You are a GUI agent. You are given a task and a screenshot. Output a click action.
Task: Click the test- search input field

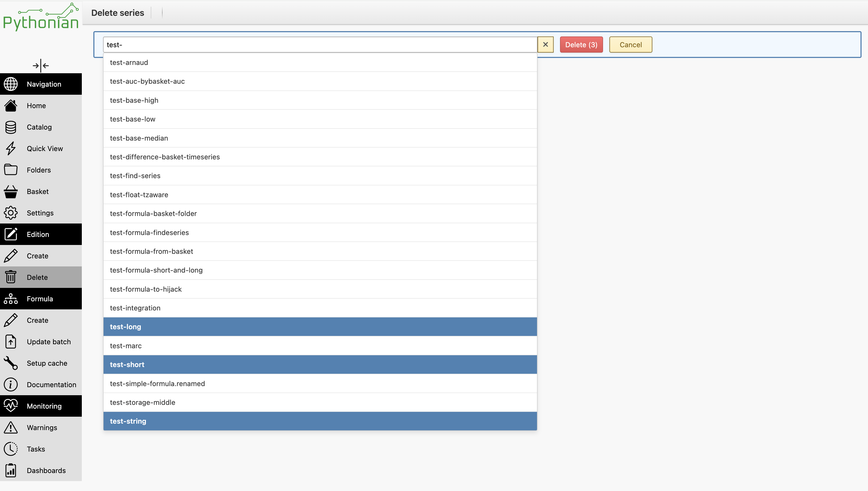pyautogui.click(x=320, y=45)
